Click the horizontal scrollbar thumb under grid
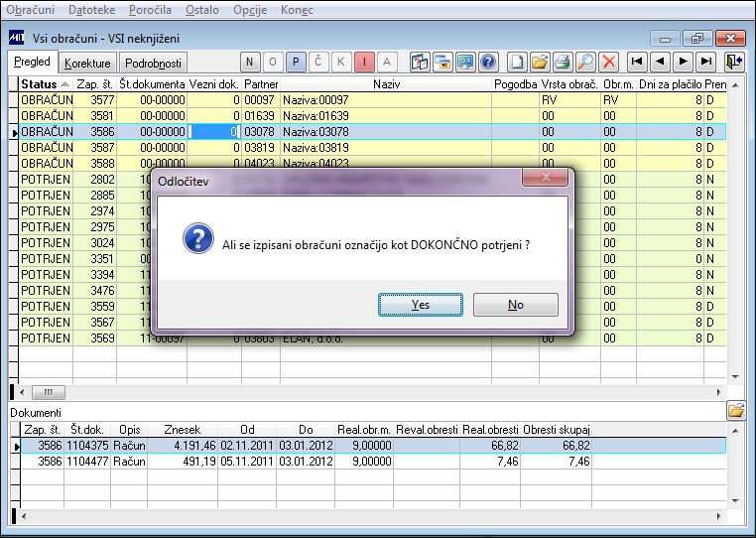 click(49, 392)
